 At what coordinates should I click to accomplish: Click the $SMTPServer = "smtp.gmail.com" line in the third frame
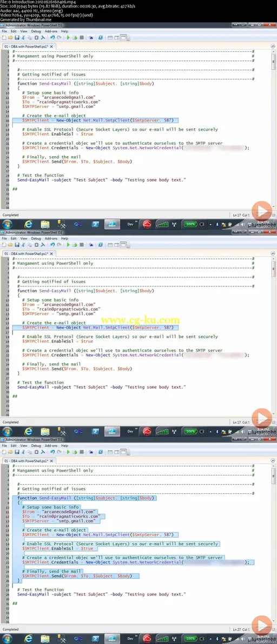[x=59, y=521]
